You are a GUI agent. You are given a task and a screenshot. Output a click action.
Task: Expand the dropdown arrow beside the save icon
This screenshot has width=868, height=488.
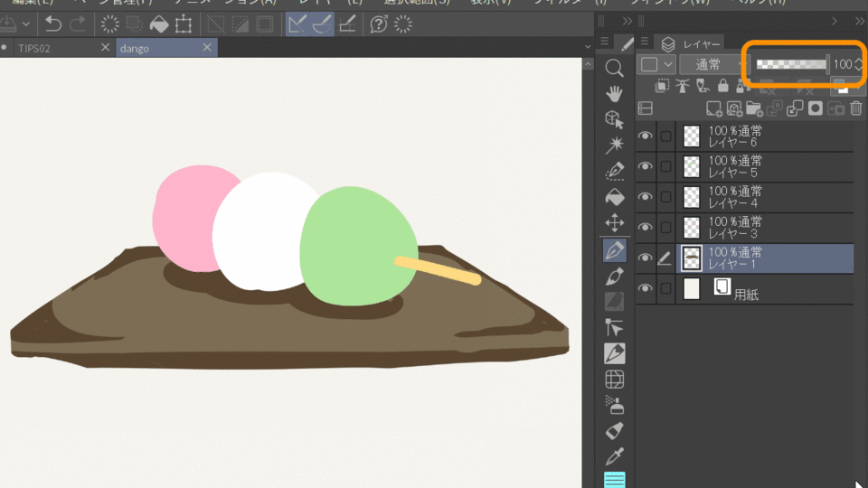click(x=25, y=24)
